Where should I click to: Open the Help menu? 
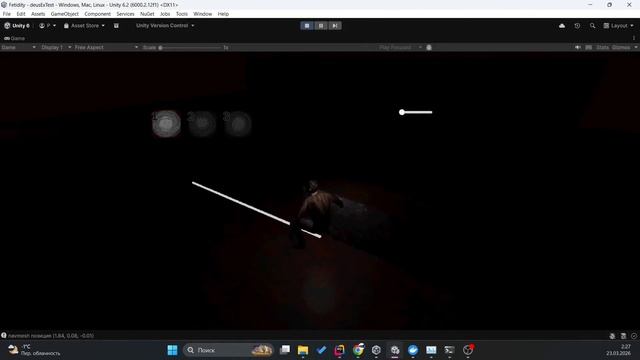click(x=223, y=14)
